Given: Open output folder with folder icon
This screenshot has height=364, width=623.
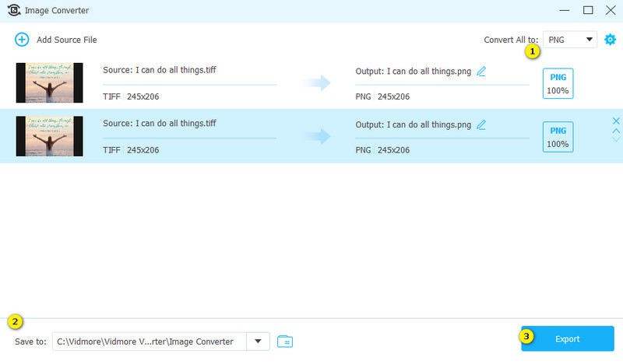Looking at the screenshot, I should 285,341.
